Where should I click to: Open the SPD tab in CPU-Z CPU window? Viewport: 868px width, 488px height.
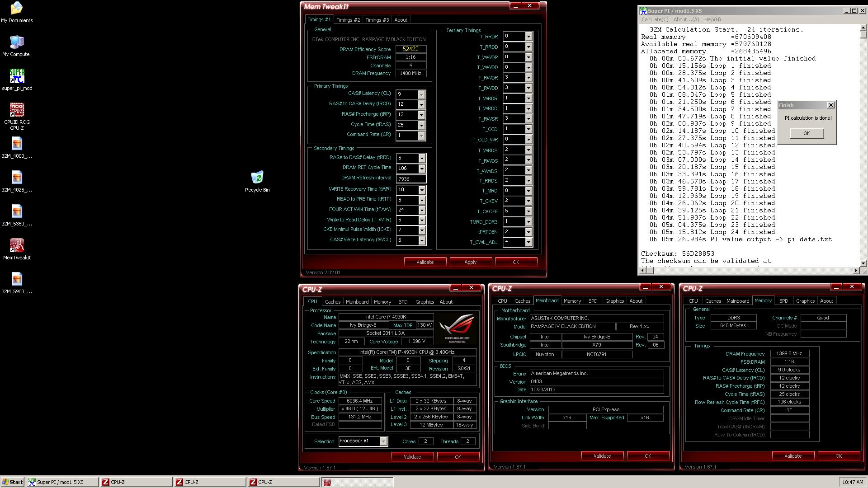tap(403, 302)
